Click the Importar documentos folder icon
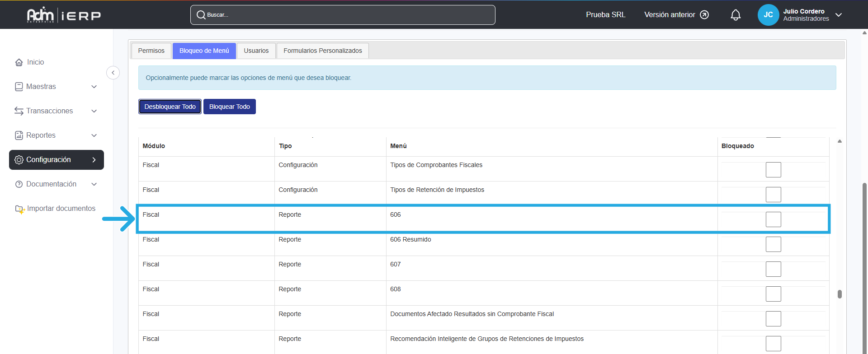This screenshot has width=868, height=354. click(x=19, y=209)
